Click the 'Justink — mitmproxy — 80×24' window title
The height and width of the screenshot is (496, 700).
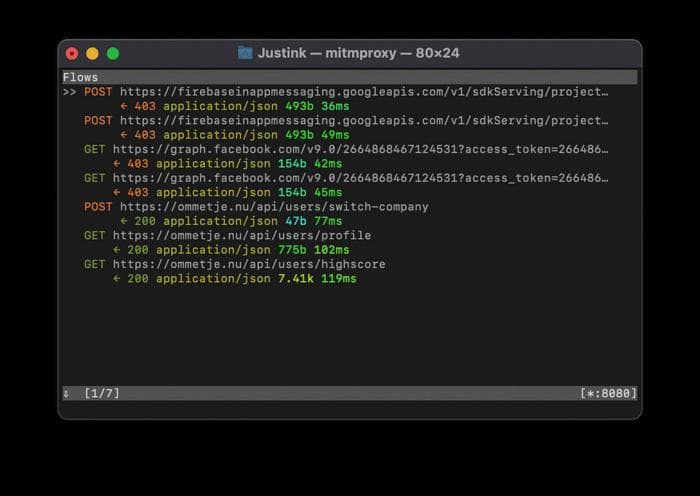(x=358, y=53)
